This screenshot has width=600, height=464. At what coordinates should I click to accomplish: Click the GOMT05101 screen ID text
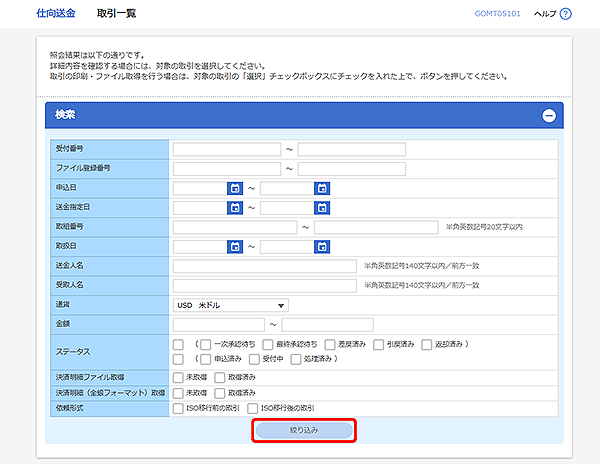point(497,14)
